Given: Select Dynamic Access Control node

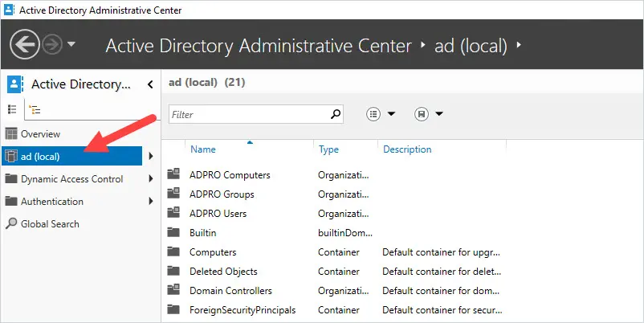Looking at the screenshot, I should tap(72, 178).
